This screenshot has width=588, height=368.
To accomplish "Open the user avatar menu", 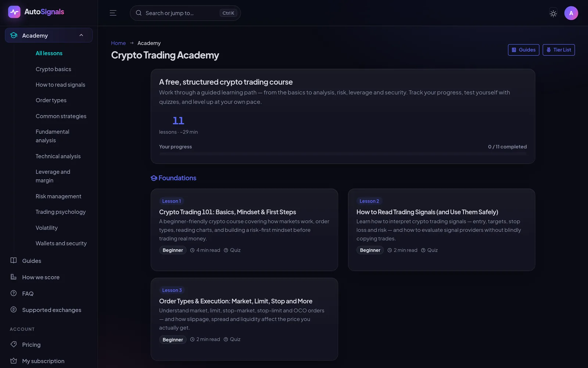I will point(571,13).
